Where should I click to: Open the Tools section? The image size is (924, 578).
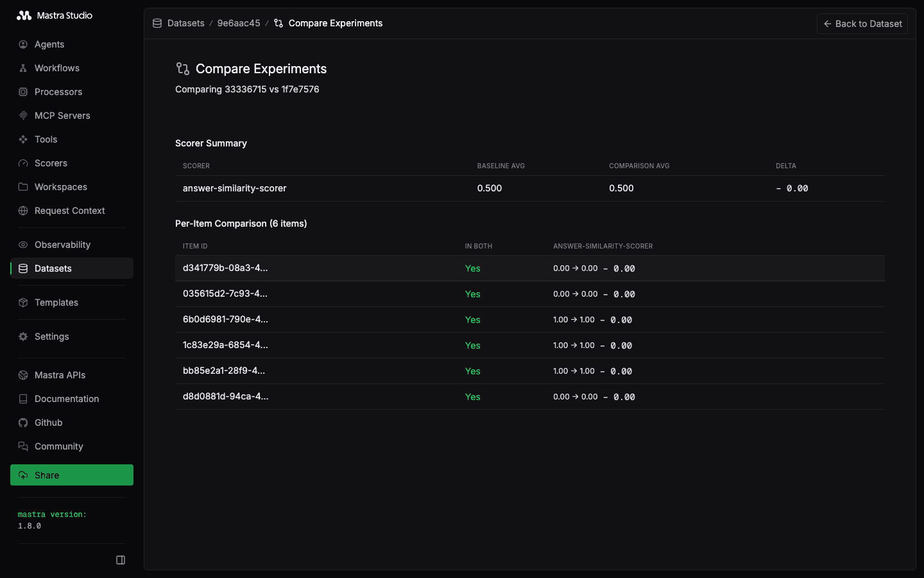[46, 139]
